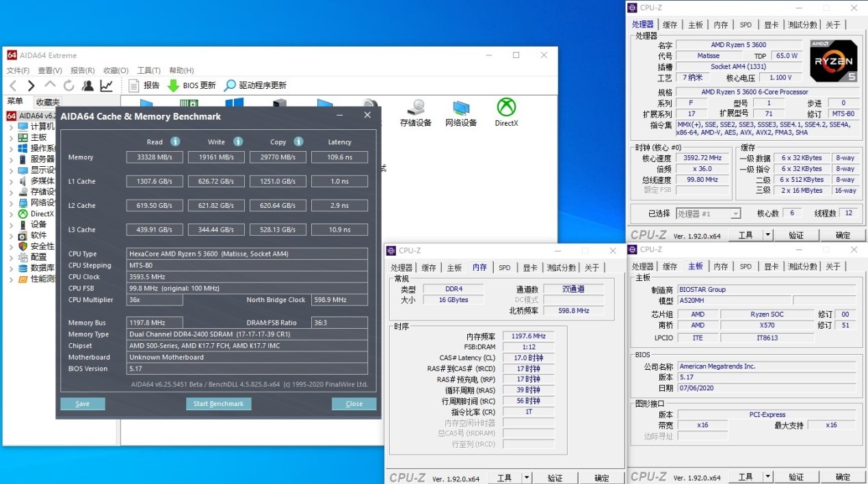Open 报告 from the AIDA64 toolbar
The height and width of the screenshot is (484, 868).
click(144, 85)
